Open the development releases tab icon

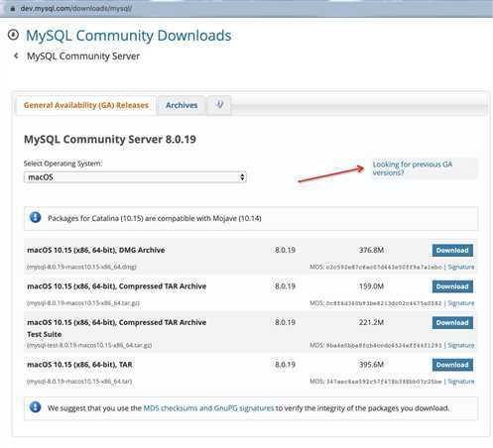[219, 105]
